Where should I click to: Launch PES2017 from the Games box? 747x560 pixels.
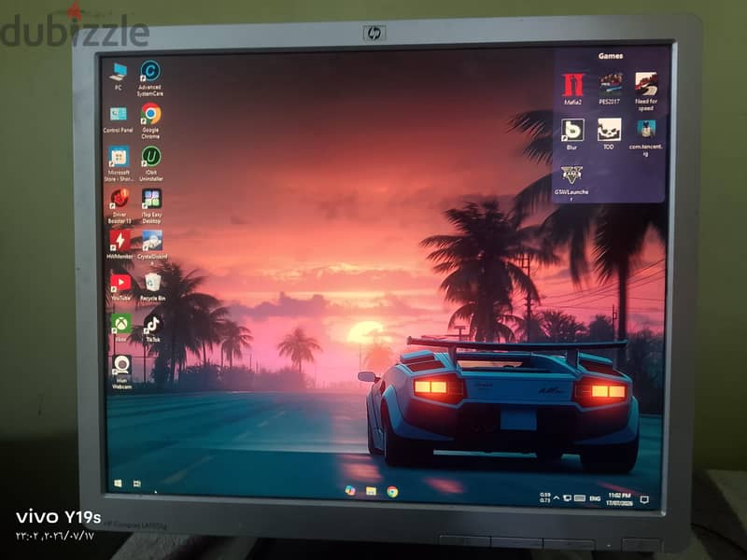pyautogui.click(x=610, y=89)
